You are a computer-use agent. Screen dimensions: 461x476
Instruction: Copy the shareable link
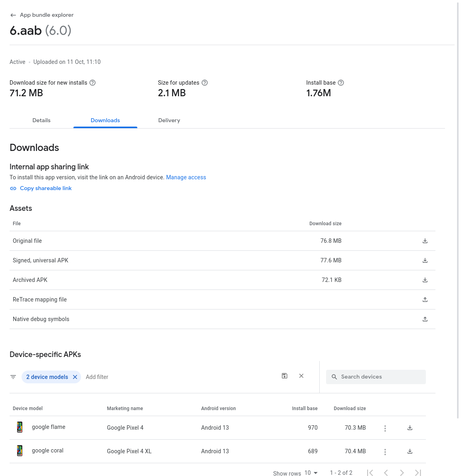coord(46,188)
